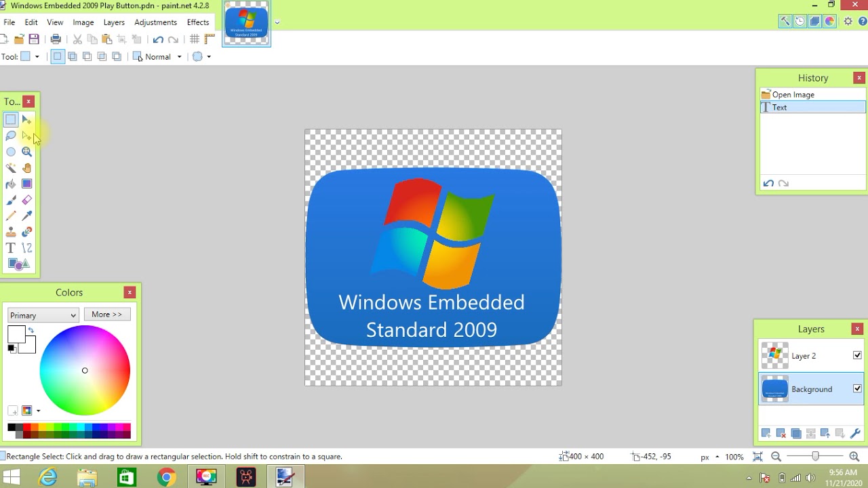Open the Adjustments menu
868x488 pixels.
pyautogui.click(x=155, y=22)
